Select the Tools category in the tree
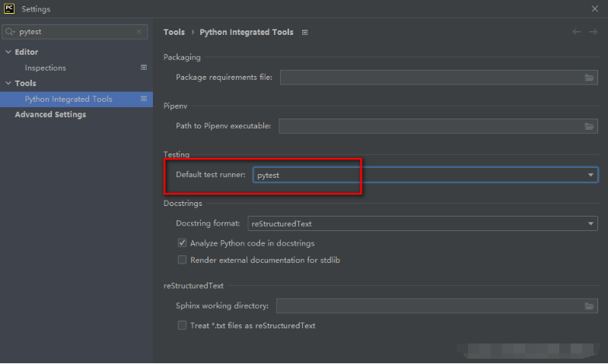This screenshot has height=364, width=608. (x=25, y=84)
